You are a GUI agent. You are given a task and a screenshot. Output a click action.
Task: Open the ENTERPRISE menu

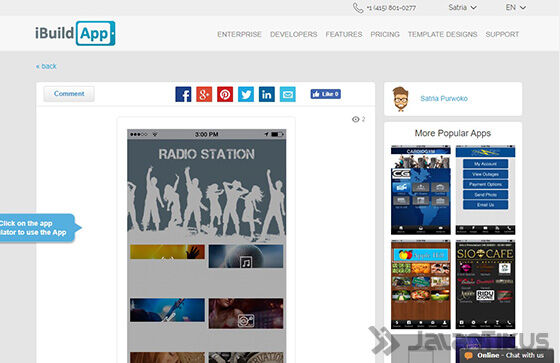239,34
